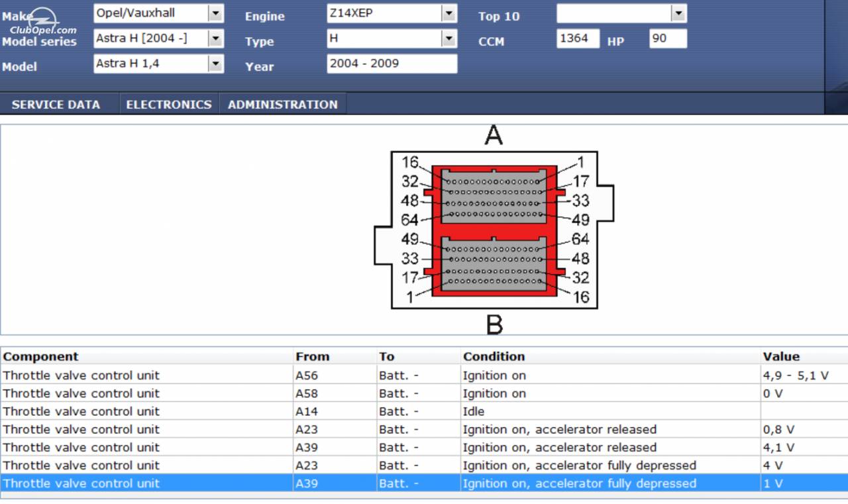This screenshot has height=504, width=848.
Task: Click A23 in the accelerator released row
Action: click(x=335, y=429)
